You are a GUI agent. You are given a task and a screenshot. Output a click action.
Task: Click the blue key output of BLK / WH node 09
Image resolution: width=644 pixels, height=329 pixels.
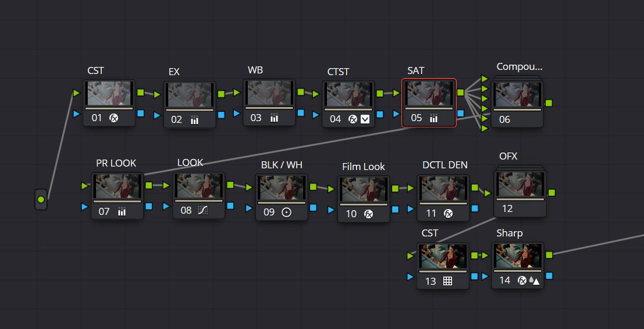(x=314, y=208)
